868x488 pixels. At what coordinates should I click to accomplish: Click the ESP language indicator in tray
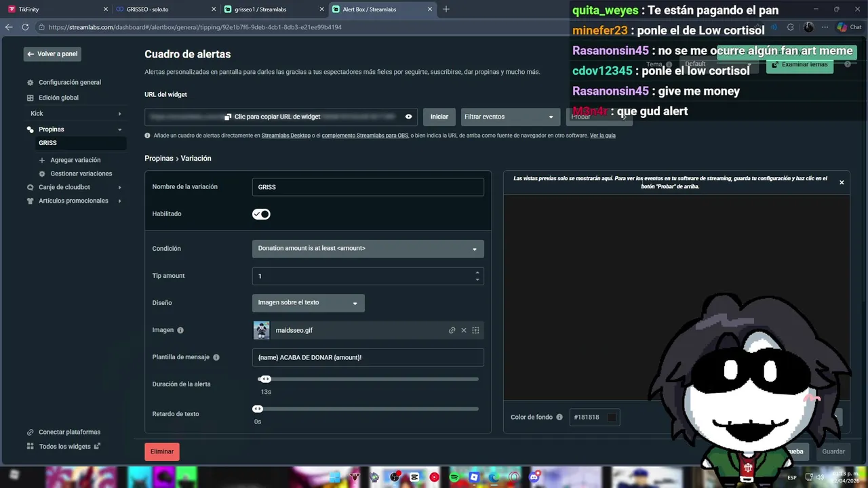click(x=792, y=478)
